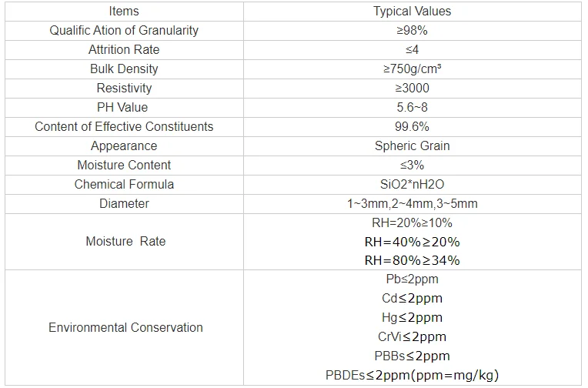Click the Items header cell

pyautogui.click(x=124, y=12)
